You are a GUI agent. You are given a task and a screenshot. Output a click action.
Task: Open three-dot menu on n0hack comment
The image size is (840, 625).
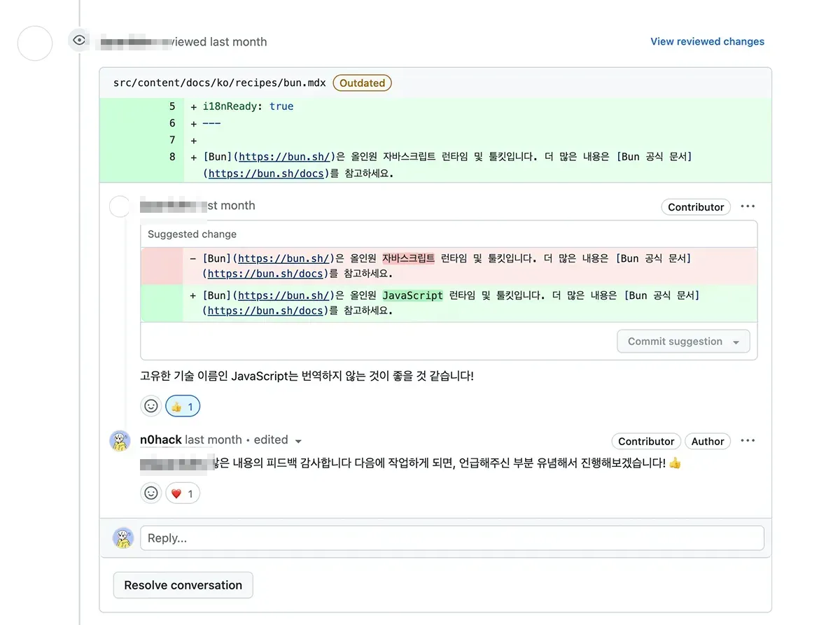[748, 441]
